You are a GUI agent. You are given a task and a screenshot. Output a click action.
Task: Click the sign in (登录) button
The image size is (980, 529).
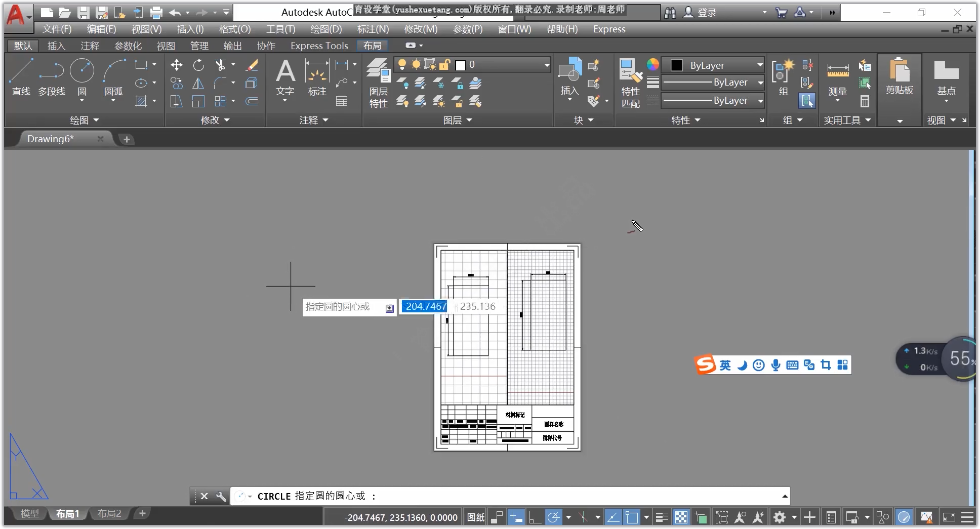(x=700, y=13)
